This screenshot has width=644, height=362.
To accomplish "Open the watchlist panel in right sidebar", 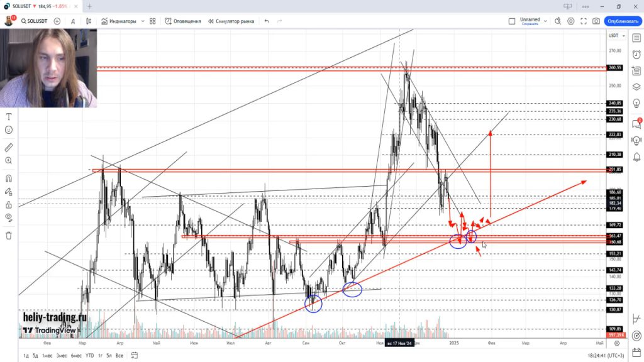I will pos(636,37).
